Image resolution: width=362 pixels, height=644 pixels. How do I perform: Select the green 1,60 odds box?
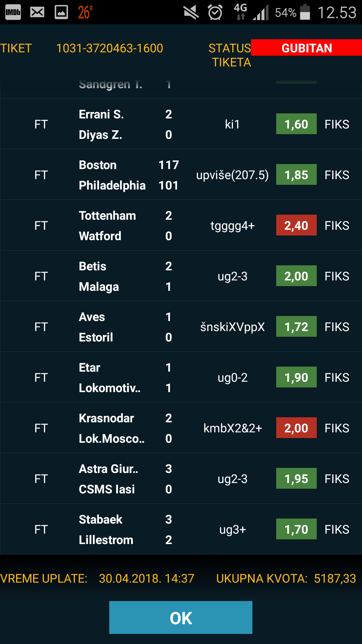(296, 124)
